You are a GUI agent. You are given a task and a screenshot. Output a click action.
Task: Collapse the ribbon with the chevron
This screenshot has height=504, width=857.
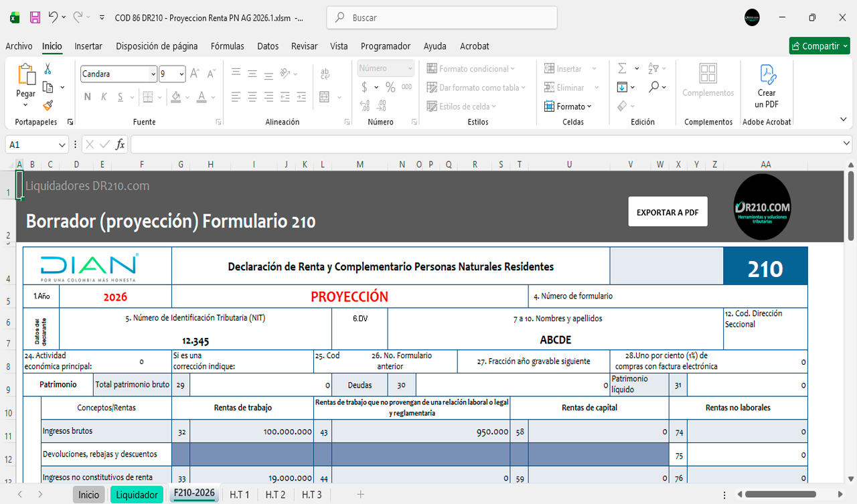tap(843, 120)
